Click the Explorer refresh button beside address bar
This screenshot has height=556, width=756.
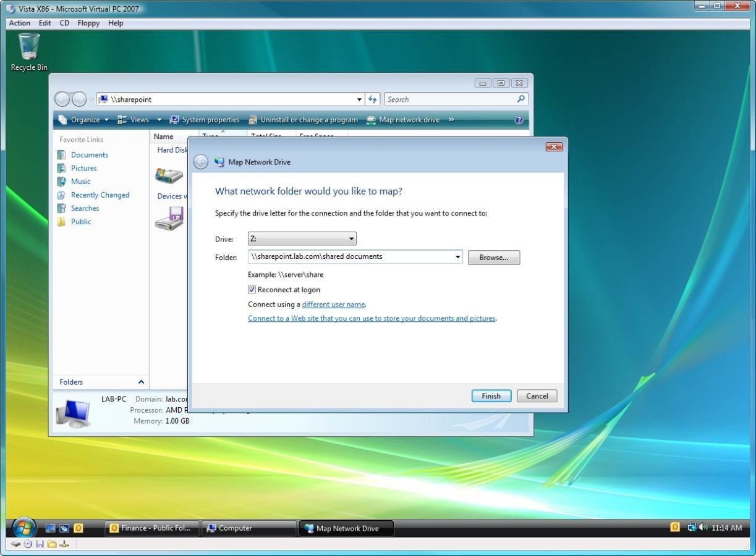coord(373,99)
